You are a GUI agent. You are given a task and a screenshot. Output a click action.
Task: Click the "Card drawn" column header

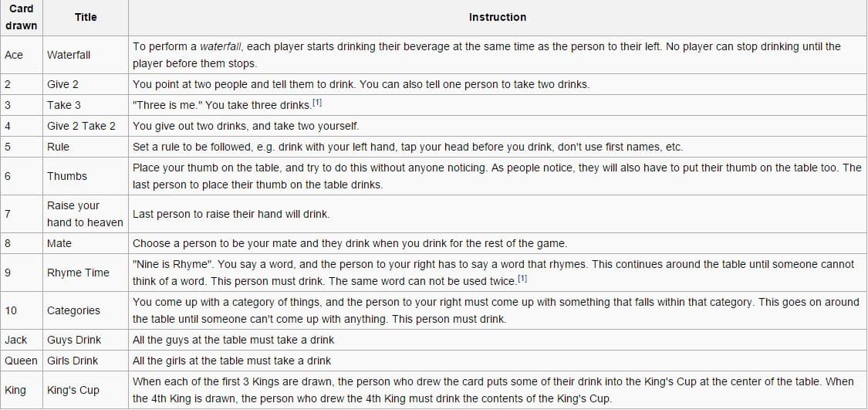click(21, 17)
